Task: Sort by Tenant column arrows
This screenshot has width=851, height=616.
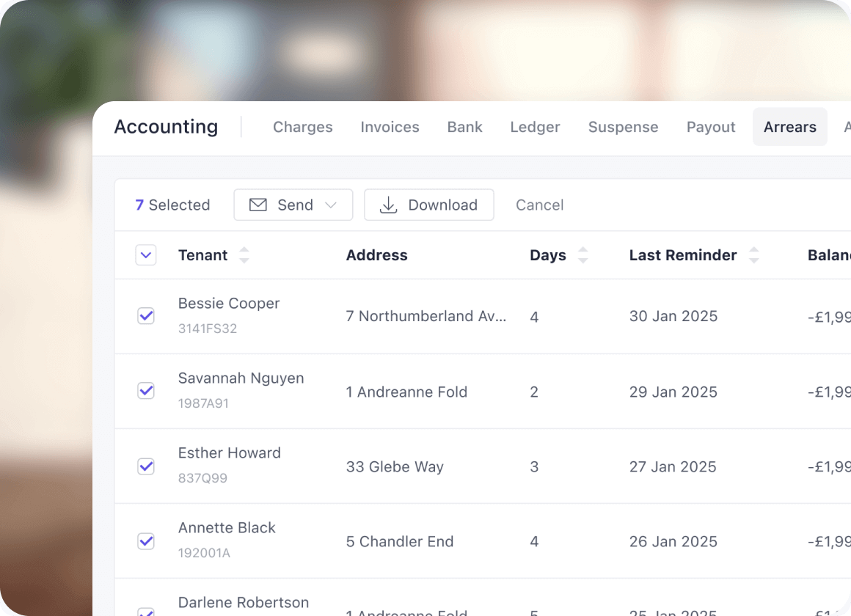Action: click(x=244, y=255)
